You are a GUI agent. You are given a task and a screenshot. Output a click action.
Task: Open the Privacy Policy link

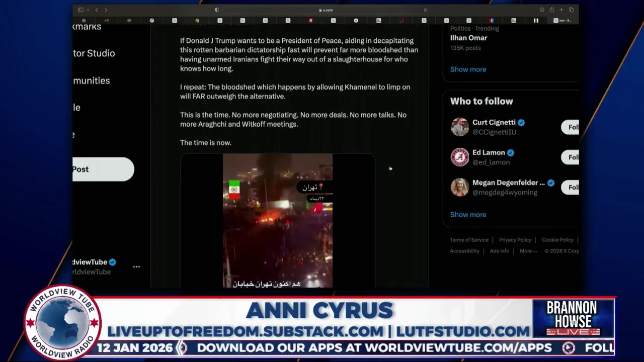click(x=515, y=240)
